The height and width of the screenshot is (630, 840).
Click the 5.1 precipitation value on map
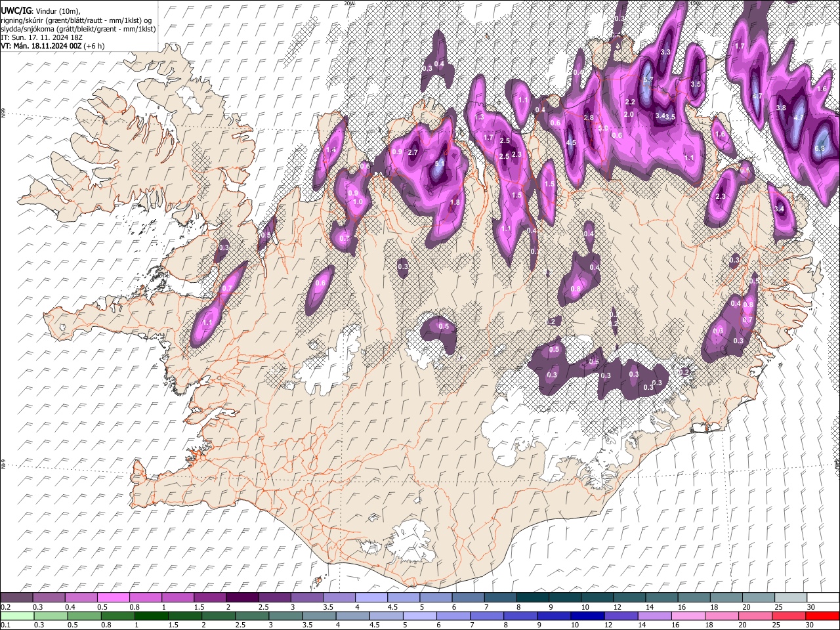click(x=440, y=163)
